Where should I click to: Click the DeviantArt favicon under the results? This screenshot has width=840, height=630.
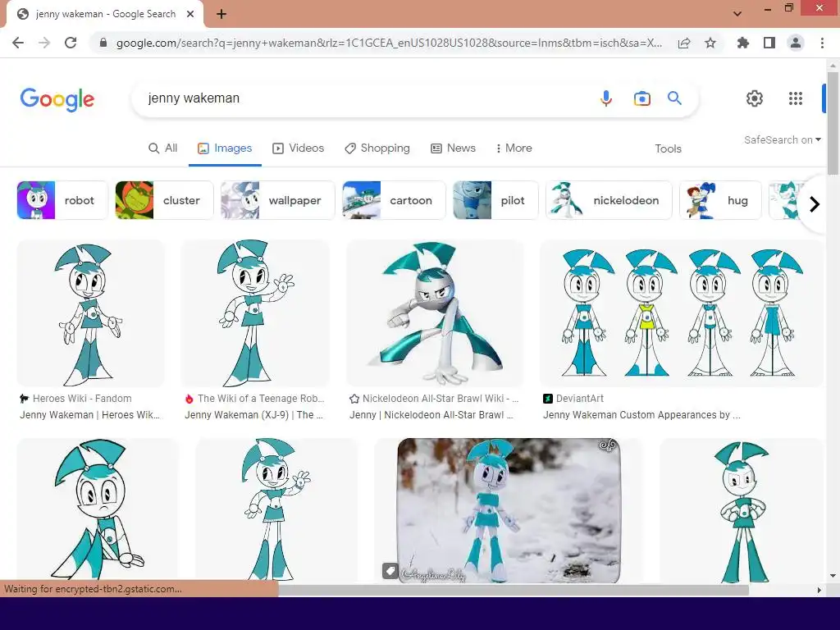pyautogui.click(x=547, y=399)
